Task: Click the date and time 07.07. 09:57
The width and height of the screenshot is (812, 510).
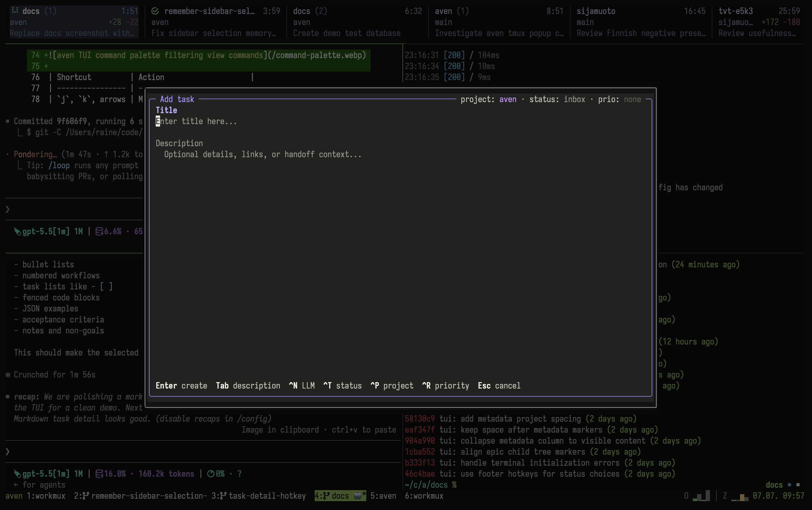Action: [778, 496]
